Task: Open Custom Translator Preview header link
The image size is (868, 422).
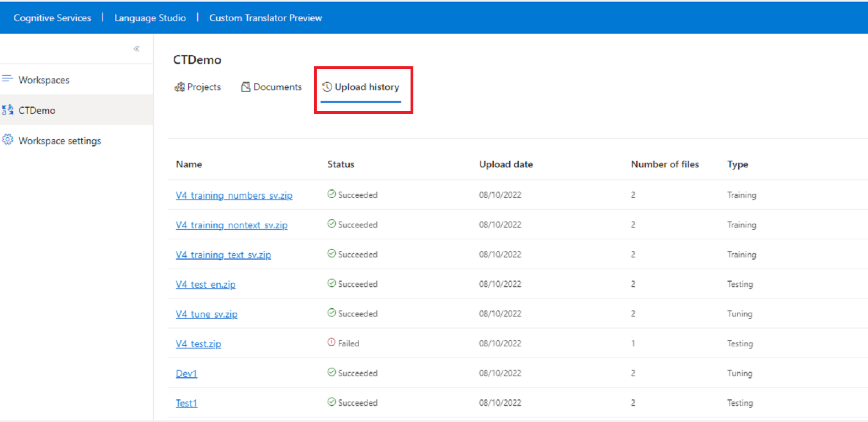Action: pos(265,18)
